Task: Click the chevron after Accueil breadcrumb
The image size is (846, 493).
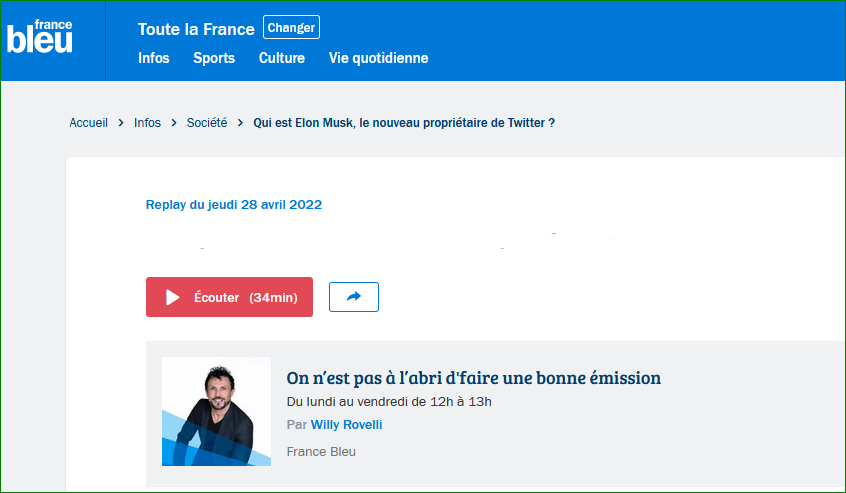Action: [121, 123]
